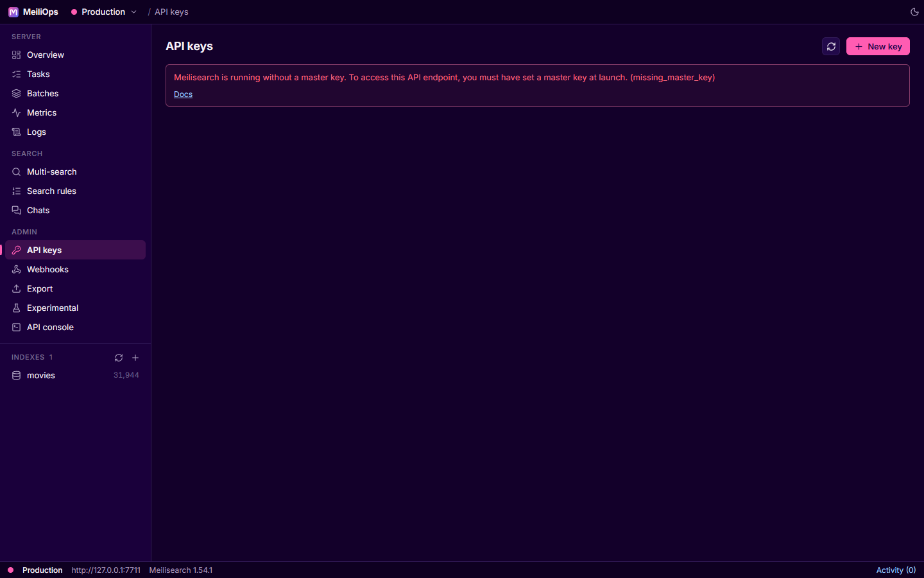Screen dimensions: 924x578
Task: Open the Docs link in error banner
Action: click(183, 94)
